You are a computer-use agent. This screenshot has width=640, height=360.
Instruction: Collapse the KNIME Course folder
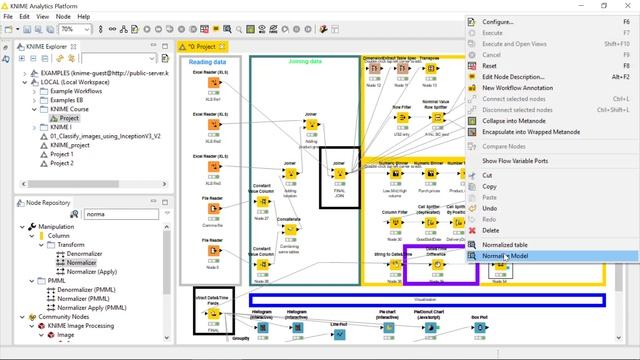tap(34, 109)
